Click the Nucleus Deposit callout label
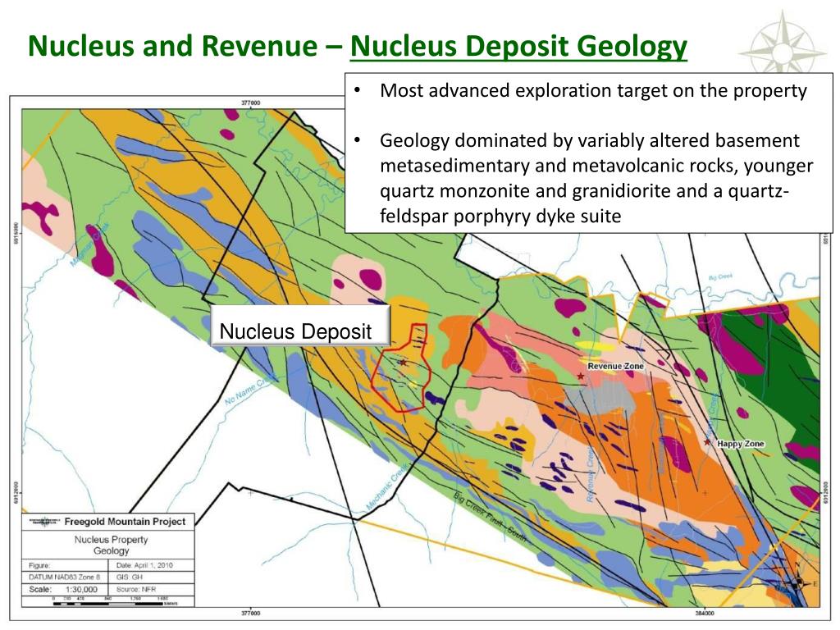Viewport: 840px width, 630px height. (x=300, y=325)
